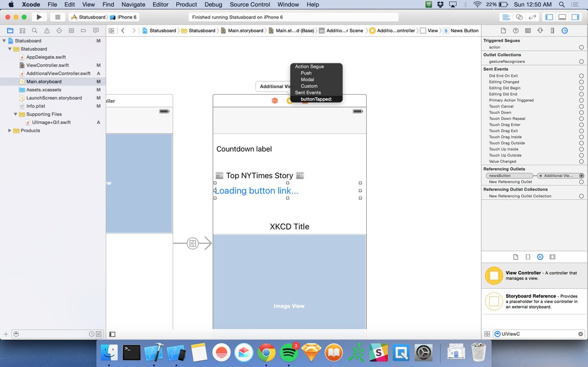Open the Report navigator speech bubble icon

(x=96, y=31)
